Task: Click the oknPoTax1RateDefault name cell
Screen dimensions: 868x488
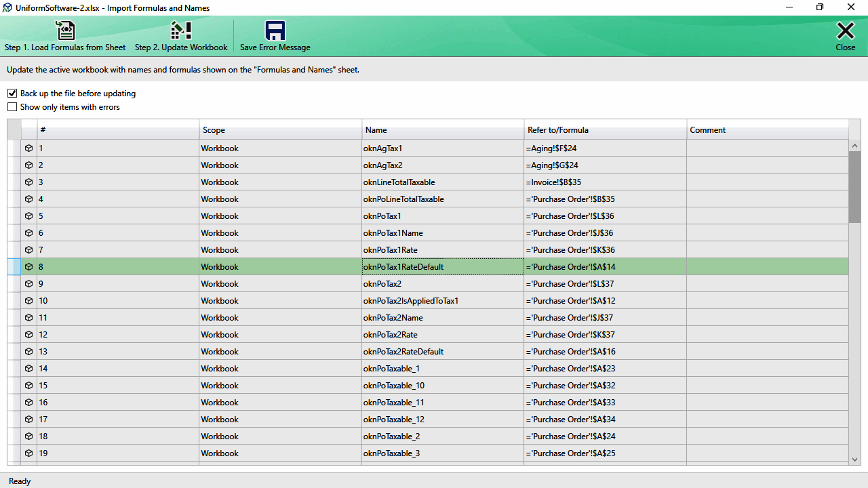Action: (443, 266)
